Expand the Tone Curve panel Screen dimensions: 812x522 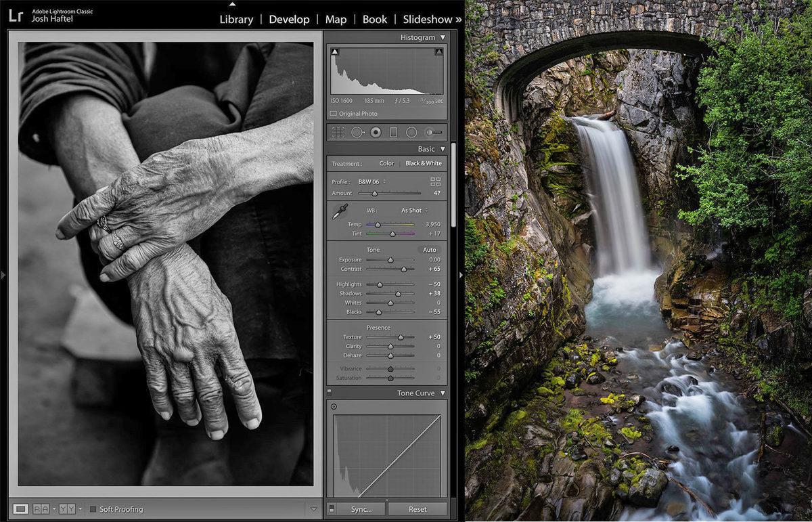444,393
